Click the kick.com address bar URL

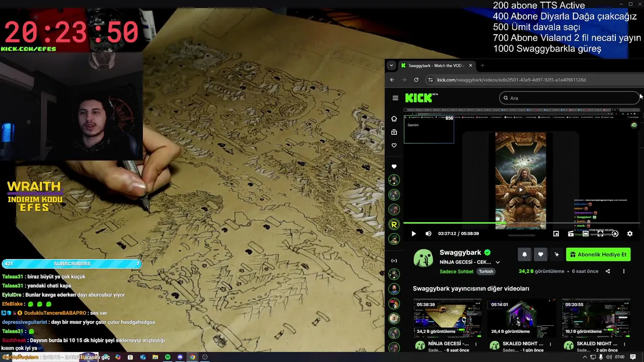[511, 79]
